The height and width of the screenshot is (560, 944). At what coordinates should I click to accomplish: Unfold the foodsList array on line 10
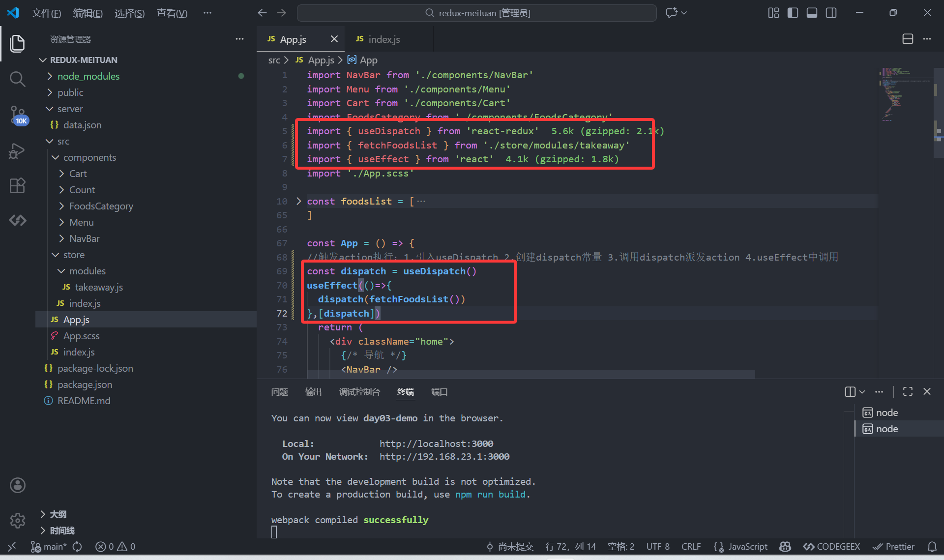298,201
